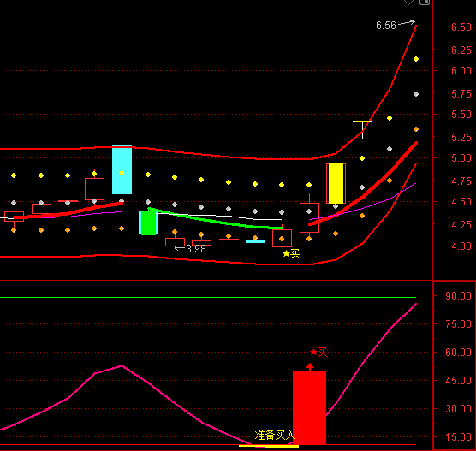Image resolution: width=476 pixels, height=451 pixels.
Task: Click the 4.50 price axis label
Action: [x=461, y=202]
